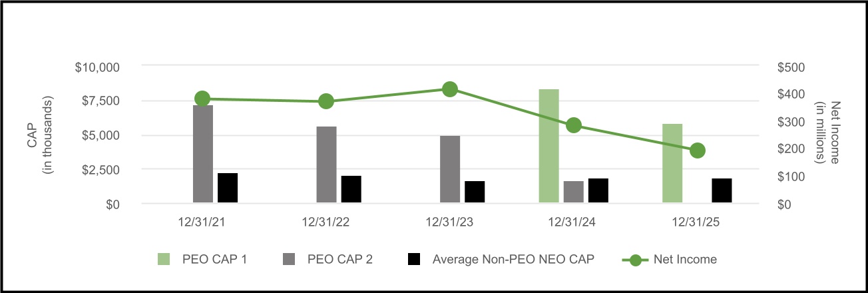Click the green PEO CAP 1 bar for 12/31/25

tap(672, 163)
